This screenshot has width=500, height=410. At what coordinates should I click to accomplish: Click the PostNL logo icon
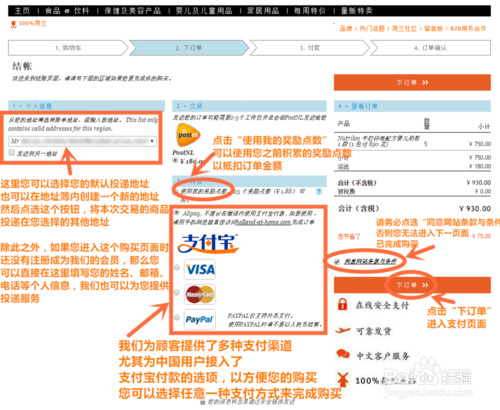pos(188,135)
